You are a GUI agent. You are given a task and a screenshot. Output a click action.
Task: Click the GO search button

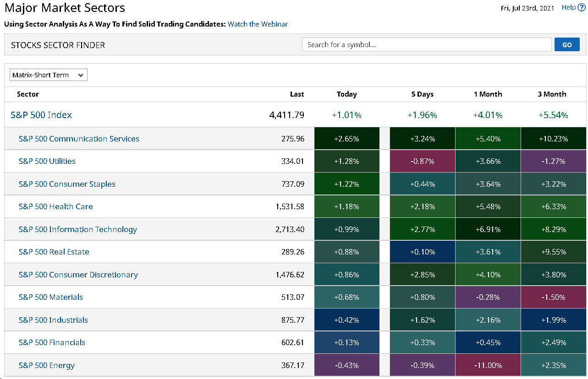point(567,44)
